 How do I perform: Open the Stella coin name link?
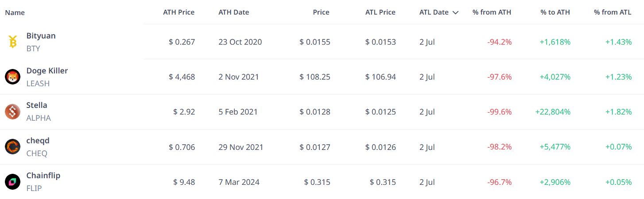pyautogui.click(x=37, y=105)
